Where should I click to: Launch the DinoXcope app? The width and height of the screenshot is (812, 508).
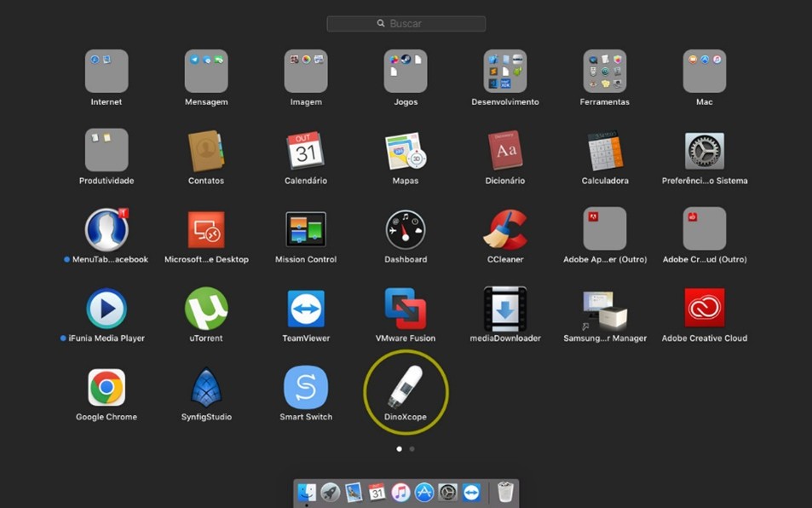pyautogui.click(x=406, y=387)
